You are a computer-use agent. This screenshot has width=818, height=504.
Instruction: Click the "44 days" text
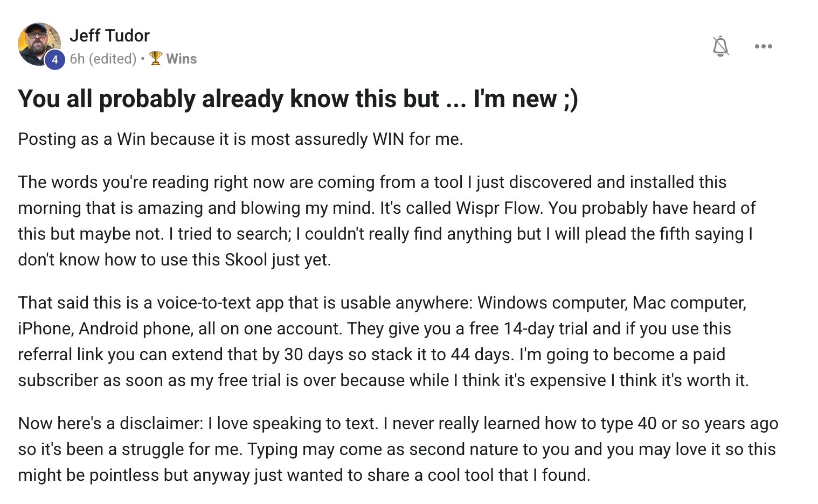(481, 354)
